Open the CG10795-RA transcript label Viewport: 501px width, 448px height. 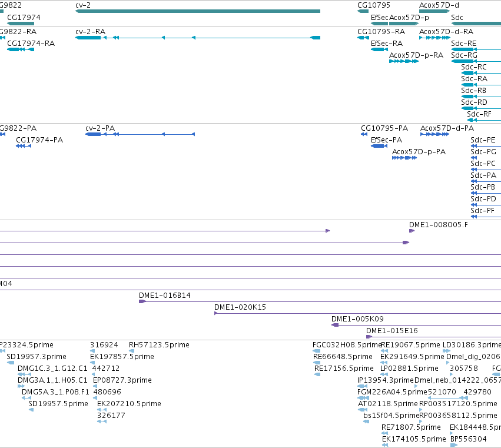pyautogui.click(x=381, y=32)
